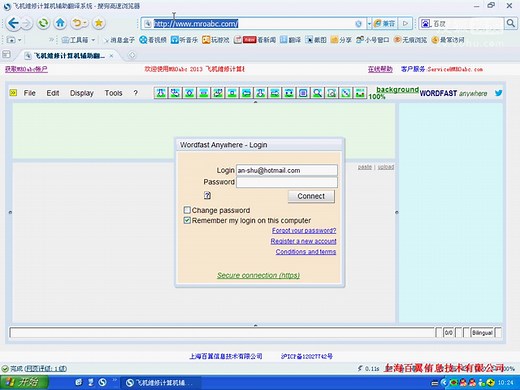Click the yellow icon left of File menu
The height and width of the screenshot is (390, 520).
[x=13, y=93]
